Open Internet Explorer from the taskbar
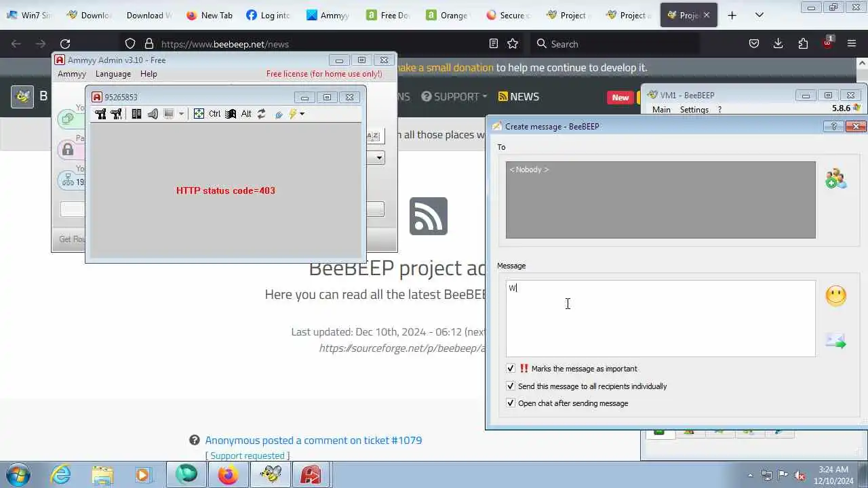The image size is (868, 488). (61, 475)
